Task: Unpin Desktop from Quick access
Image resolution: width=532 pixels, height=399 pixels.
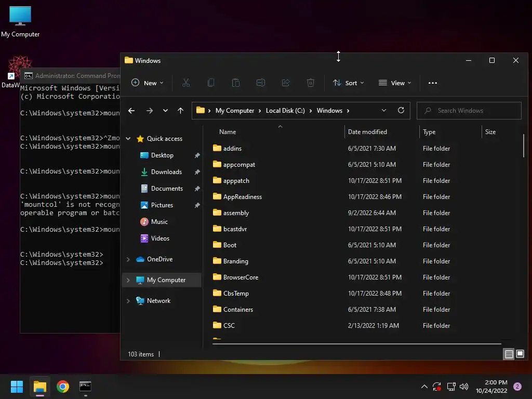Action: pos(197,155)
